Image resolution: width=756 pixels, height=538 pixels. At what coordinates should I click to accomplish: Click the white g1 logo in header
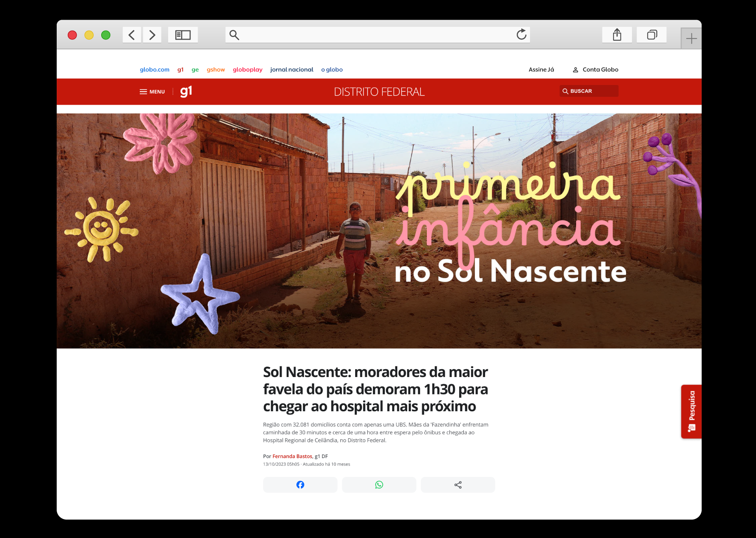point(186,91)
